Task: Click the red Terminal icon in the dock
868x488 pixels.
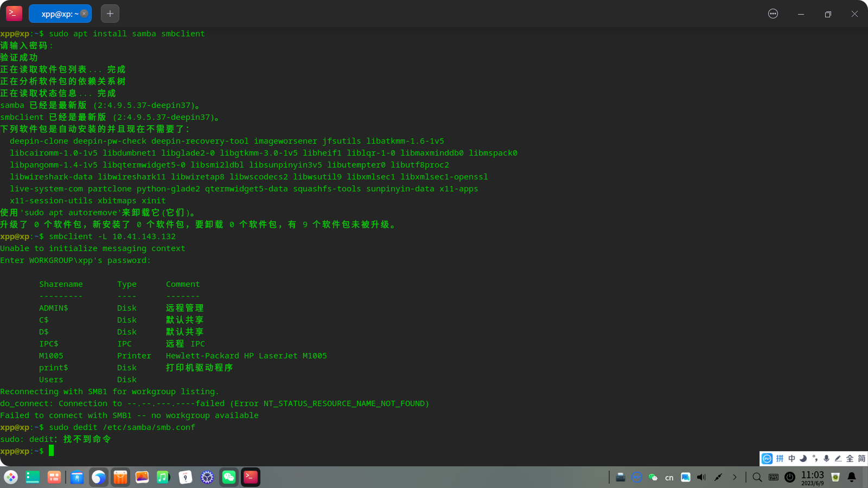Action: pyautogui.click(x=251, y=477)
